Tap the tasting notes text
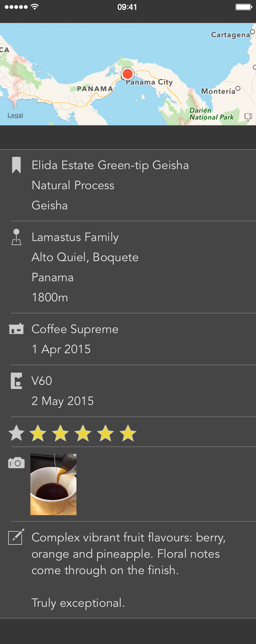 (x=128, y=554)
